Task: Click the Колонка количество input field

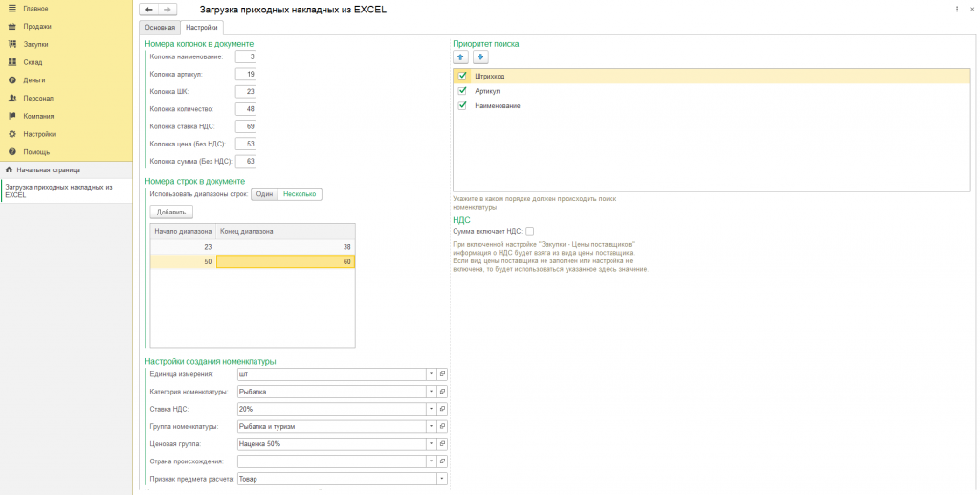Action: (246, 109)
